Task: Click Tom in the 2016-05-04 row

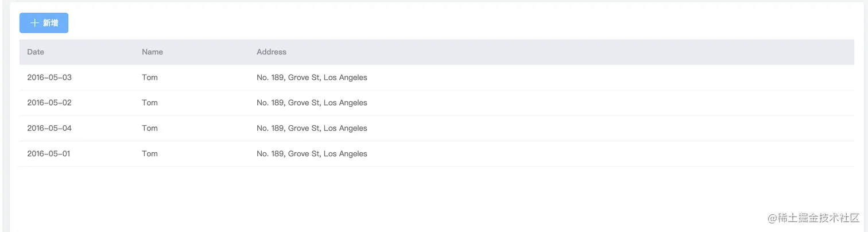Action: click(150, 128)
